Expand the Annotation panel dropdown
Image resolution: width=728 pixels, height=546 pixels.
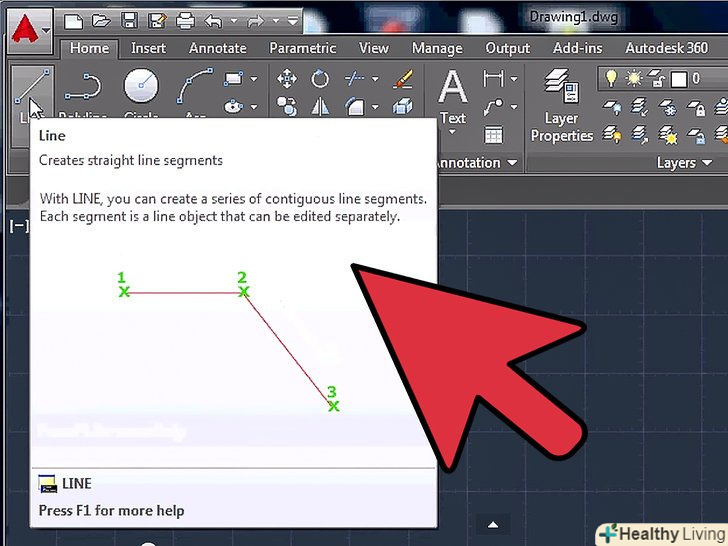click(512, 163)
